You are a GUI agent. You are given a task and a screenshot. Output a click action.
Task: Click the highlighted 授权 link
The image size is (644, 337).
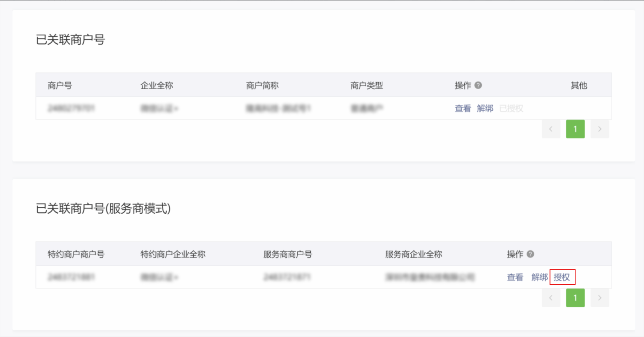(562, 277)
